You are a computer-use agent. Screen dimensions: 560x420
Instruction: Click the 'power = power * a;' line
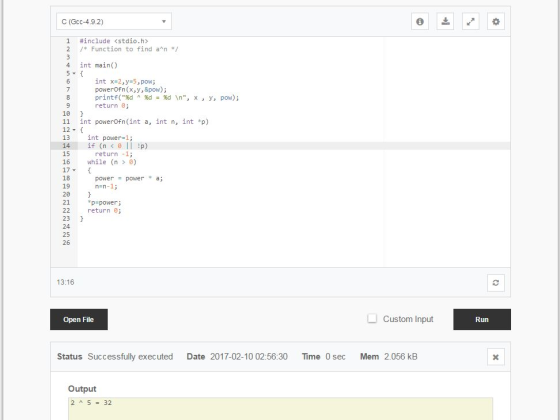129,178
